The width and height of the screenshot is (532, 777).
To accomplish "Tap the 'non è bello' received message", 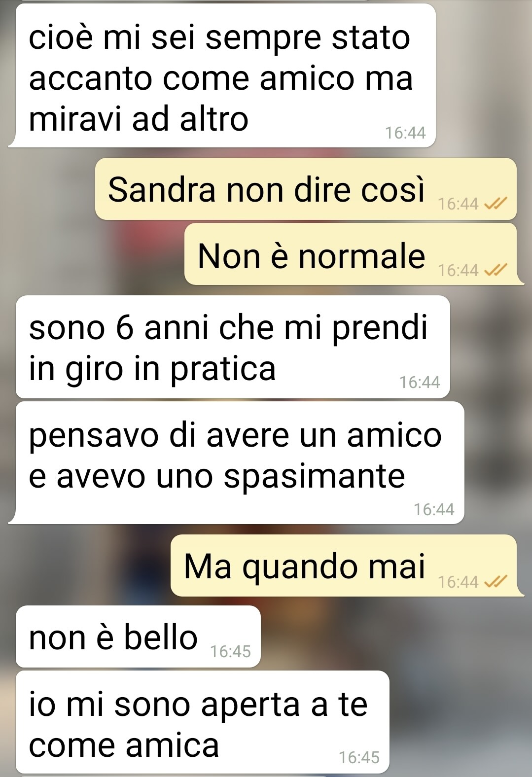I will tap(138, 636).
